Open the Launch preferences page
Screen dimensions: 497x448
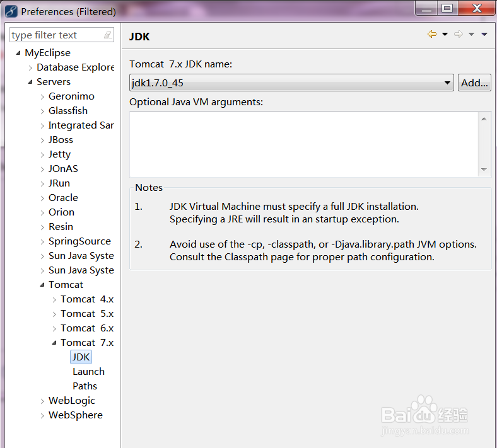point(88,372)
